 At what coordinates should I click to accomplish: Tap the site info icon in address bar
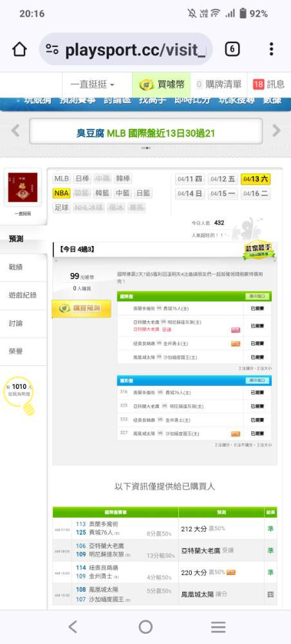pyautogui.click(x=52, y=50)
